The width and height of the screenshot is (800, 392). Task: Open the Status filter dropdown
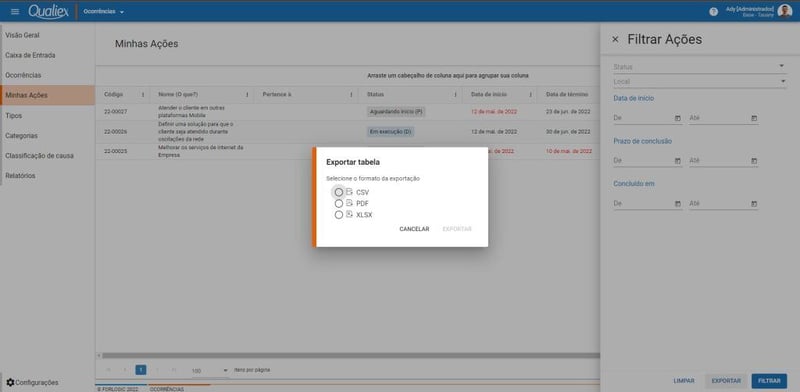[x=699, y=67]
